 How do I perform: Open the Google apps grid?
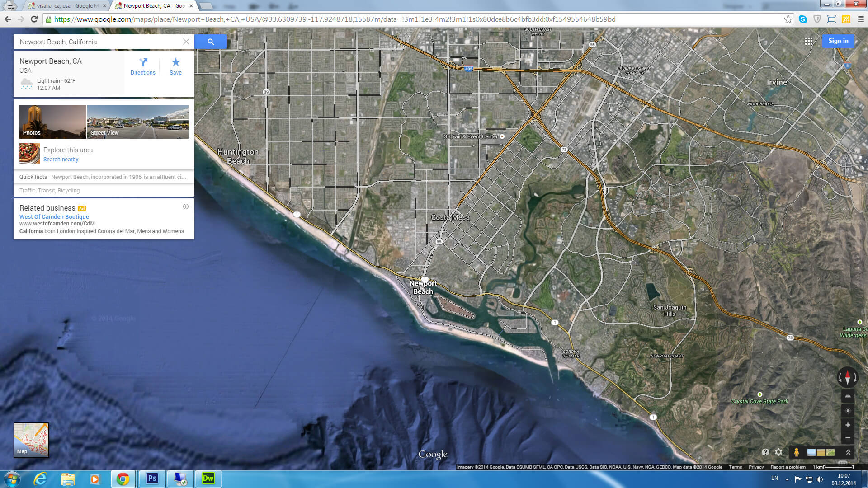pos(809,41)
